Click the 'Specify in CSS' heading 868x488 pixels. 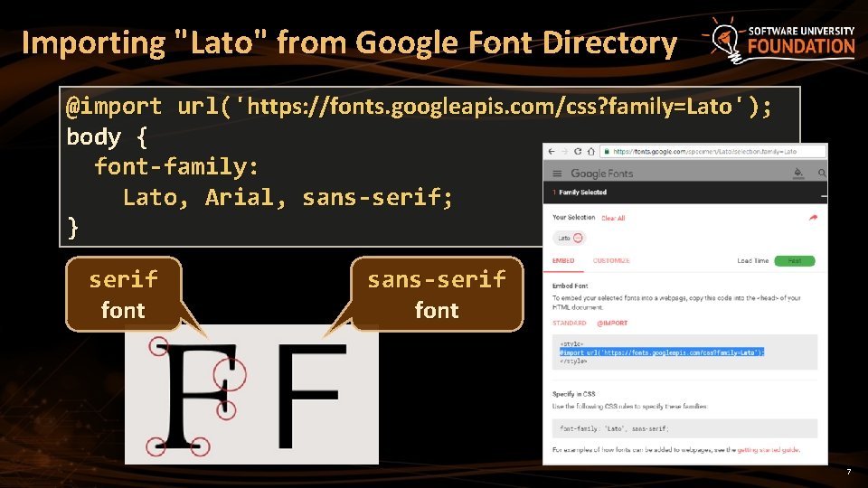coord(573,394)
